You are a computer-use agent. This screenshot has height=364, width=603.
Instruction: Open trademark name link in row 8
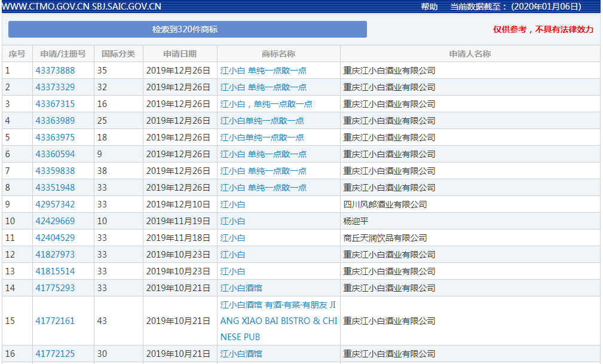tap(264, 188)
